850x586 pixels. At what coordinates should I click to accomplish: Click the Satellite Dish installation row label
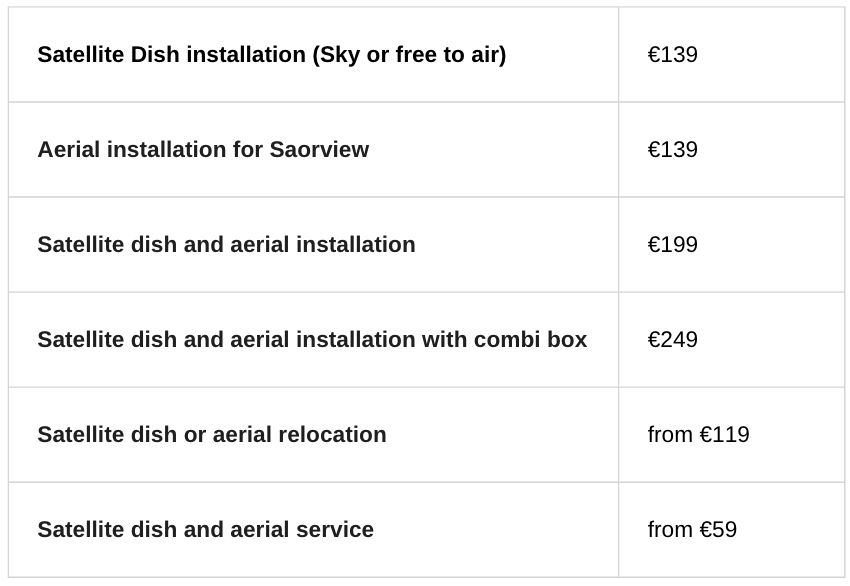pos(271,55)
